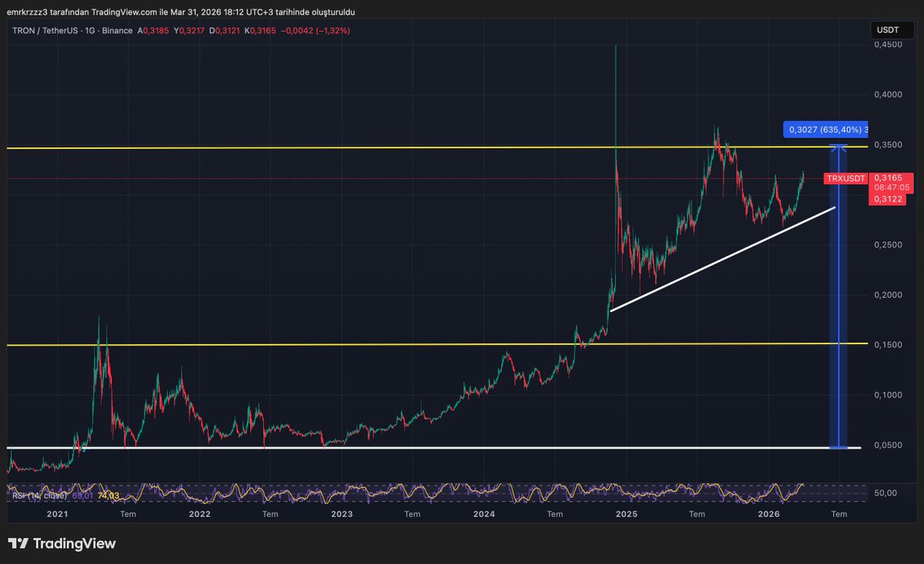Select the white ascending trendline
This screenshot has width=924, height=564.
[722, 259]
